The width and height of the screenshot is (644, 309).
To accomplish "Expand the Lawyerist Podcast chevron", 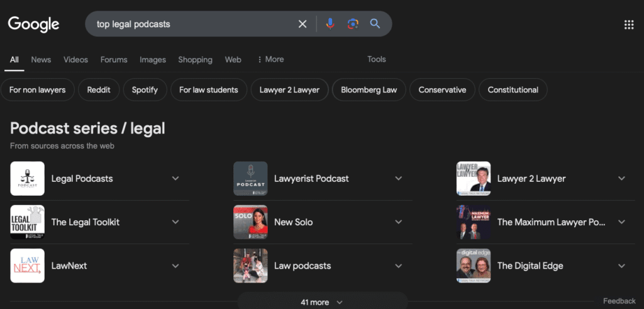I will (x=398, y=179).
